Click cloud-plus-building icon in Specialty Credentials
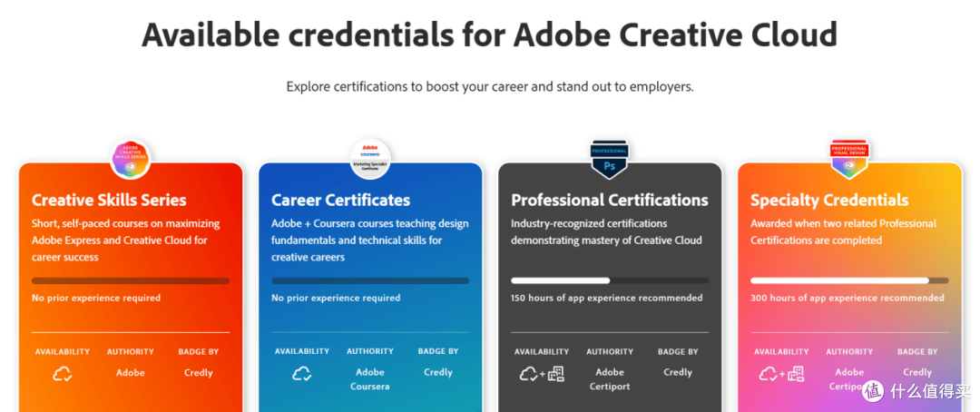 pos(781,374)
